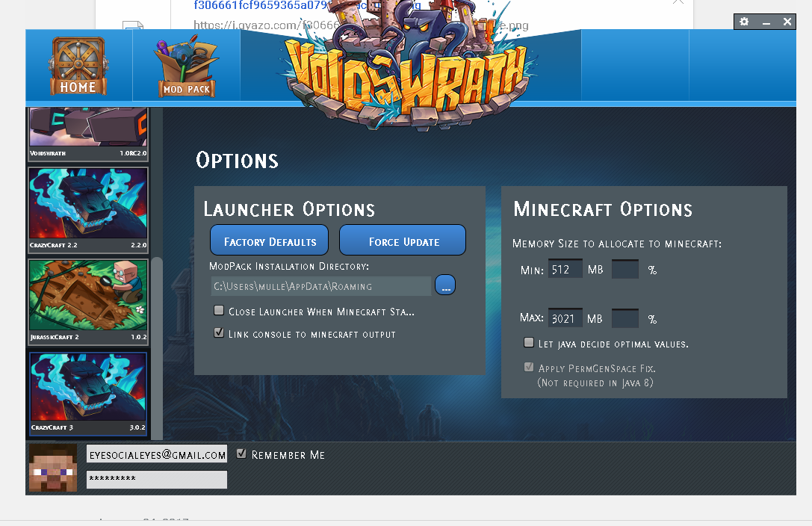812x526 pixels.
Task: Open the Mod Pack section
Action: (187, 66)
